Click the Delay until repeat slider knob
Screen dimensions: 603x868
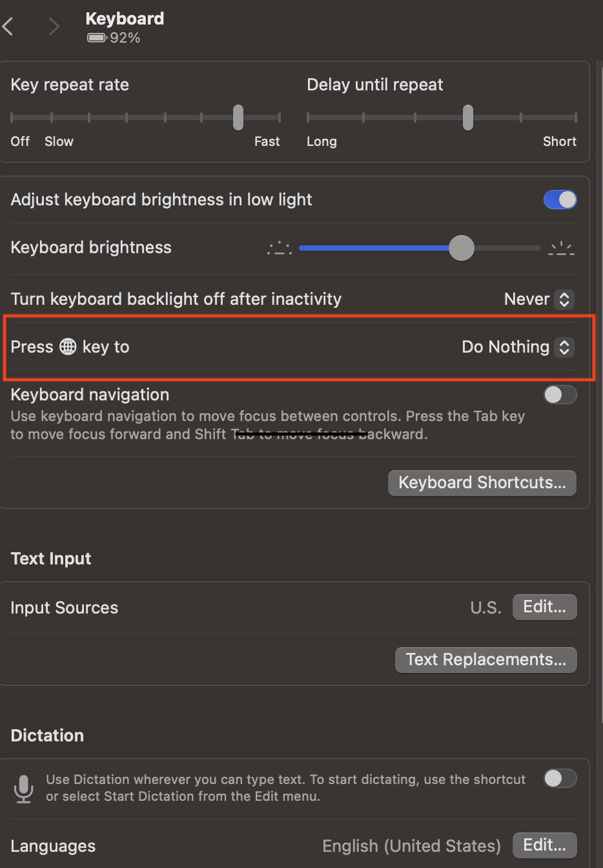click(x=468, y=118)
